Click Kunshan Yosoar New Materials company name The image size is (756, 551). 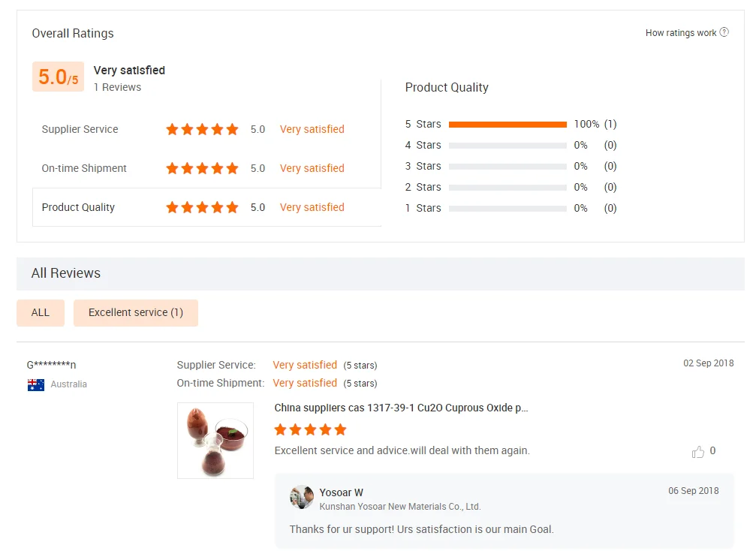(x=400, y=507)
